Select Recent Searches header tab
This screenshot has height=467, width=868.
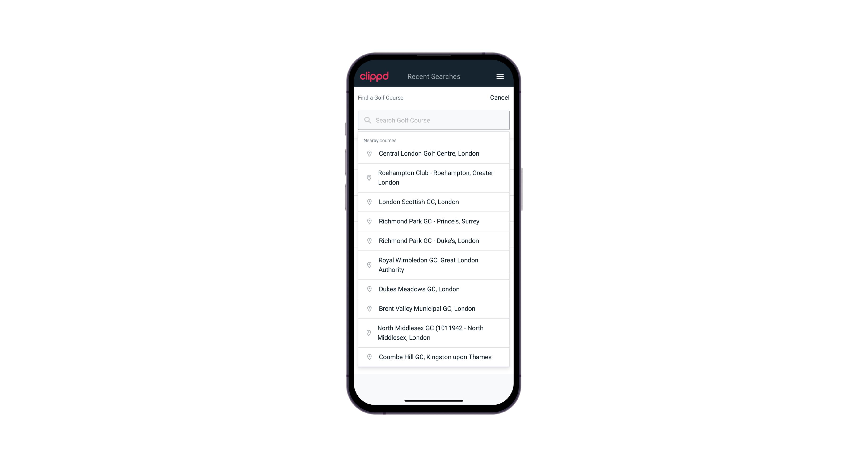coord(434,76)
